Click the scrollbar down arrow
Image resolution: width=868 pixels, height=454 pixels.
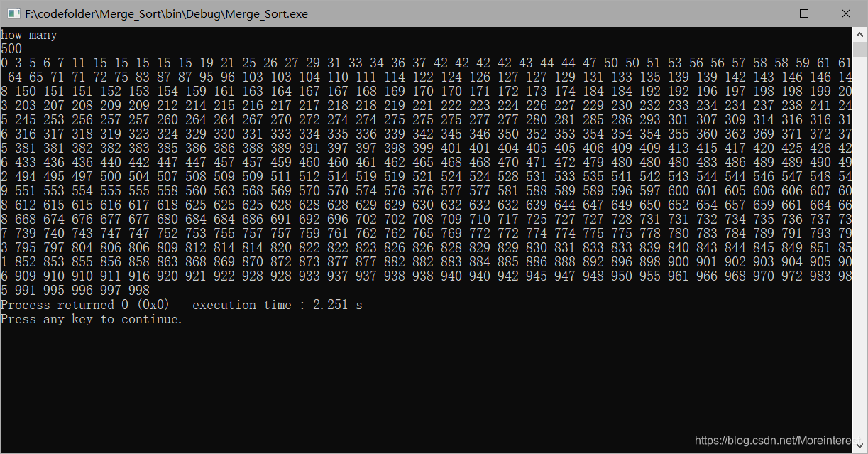(859, 446)
